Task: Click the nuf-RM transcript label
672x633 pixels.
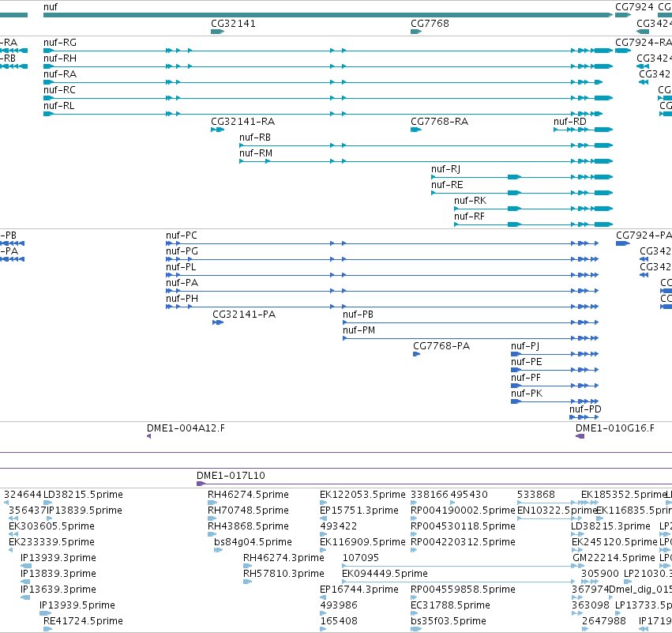Action: pos(256,153)
